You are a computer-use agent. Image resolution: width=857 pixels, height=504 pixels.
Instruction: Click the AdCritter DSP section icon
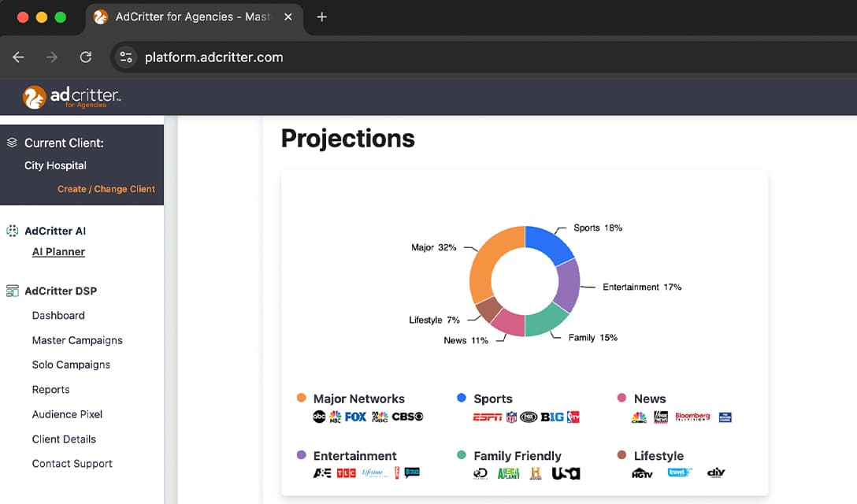point(12,291)
